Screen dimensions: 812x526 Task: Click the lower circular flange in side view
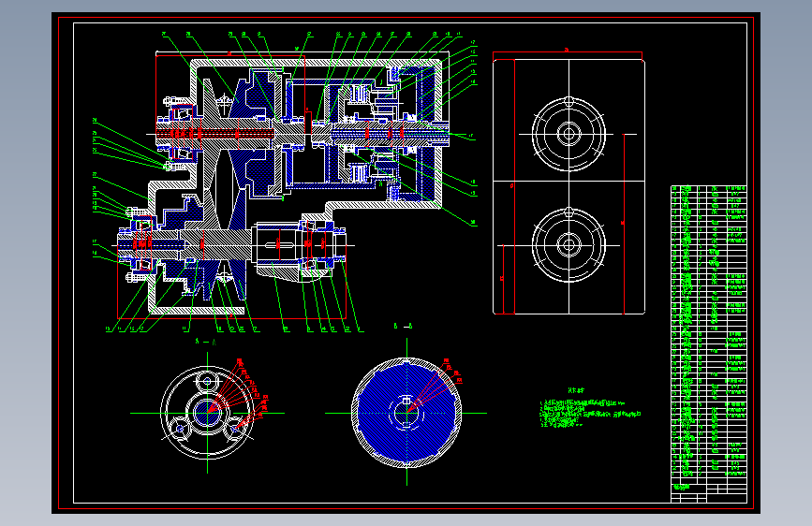[x=568, y=245]
